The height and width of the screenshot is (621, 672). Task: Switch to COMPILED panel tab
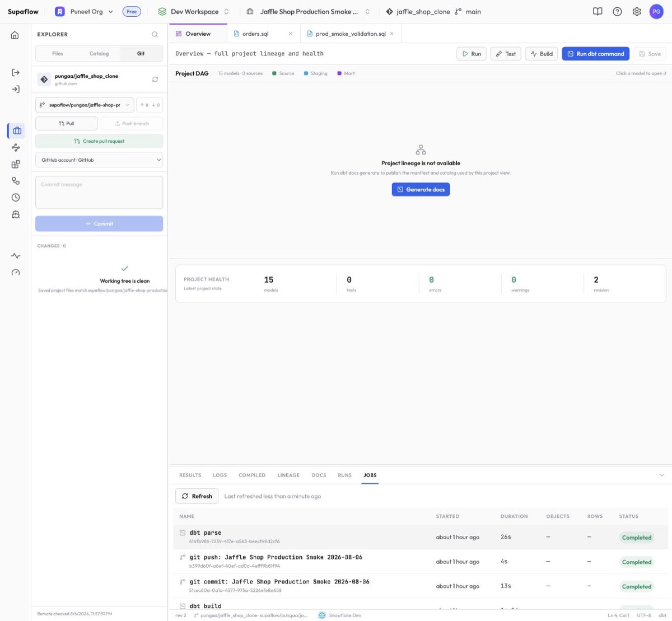click(252, 475)
